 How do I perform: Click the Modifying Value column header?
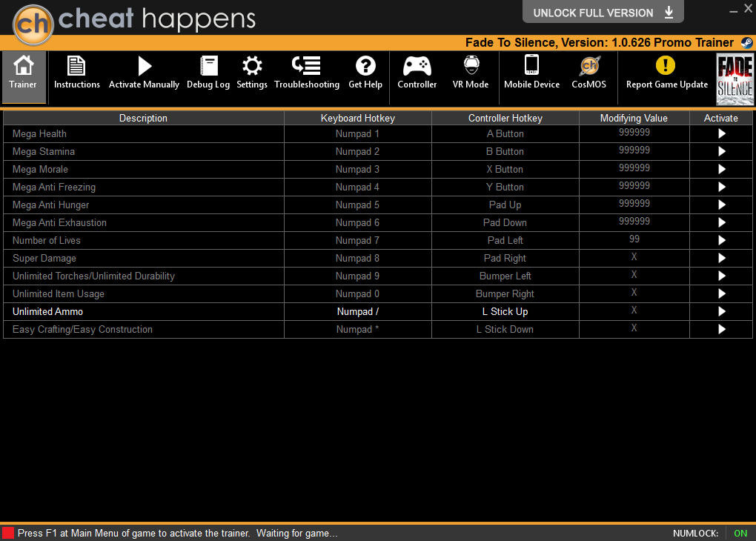[634, 118]
